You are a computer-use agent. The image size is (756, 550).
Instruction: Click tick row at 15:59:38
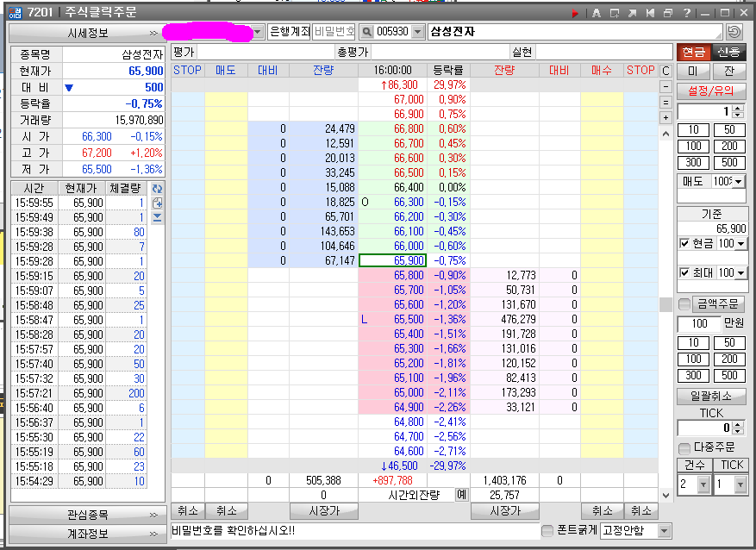(80, 233)
